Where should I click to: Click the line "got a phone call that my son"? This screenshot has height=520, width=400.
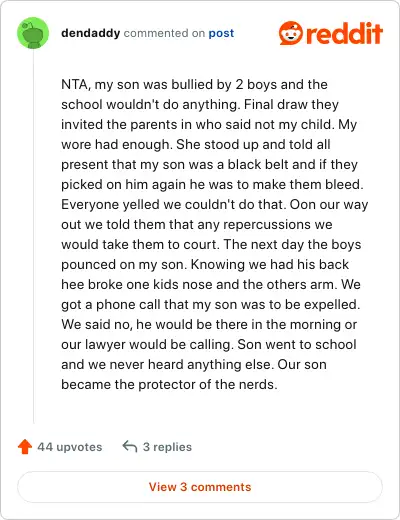click(211, 305)
